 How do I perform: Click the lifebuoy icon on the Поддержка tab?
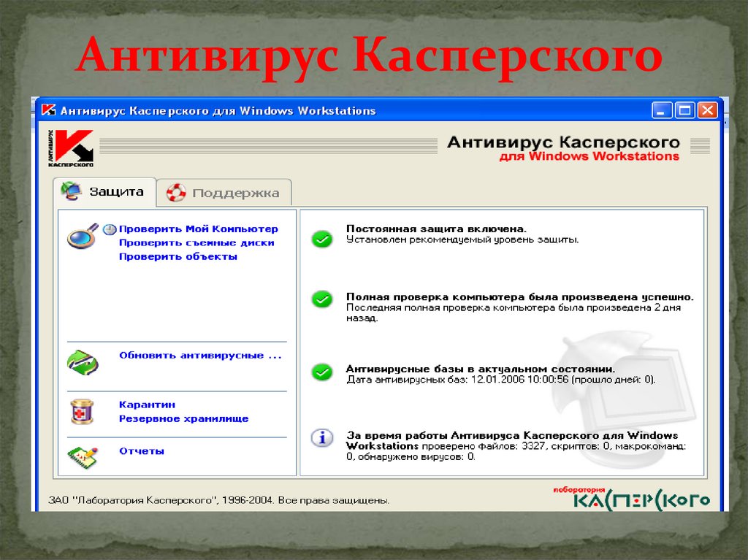click(x=176, y=193)
